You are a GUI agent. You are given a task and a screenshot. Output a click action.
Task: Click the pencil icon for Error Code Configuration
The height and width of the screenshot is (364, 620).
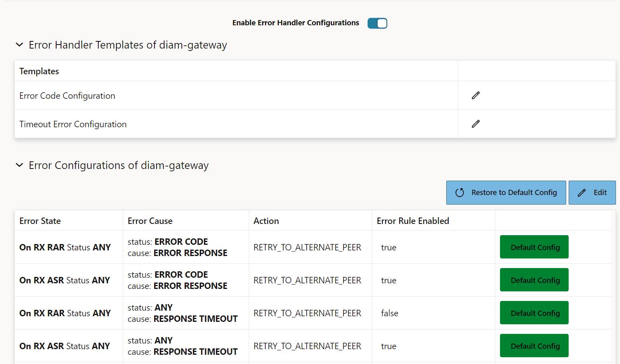[x=476, y=95]
